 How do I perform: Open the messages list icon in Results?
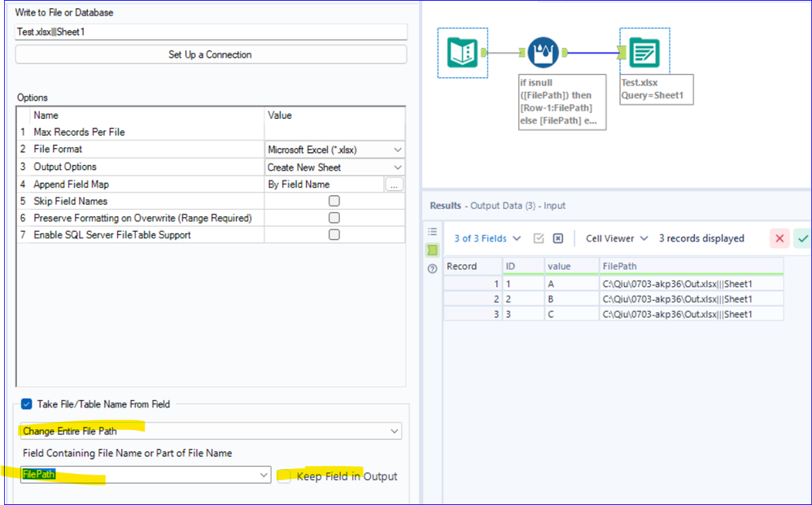[432, 232]
